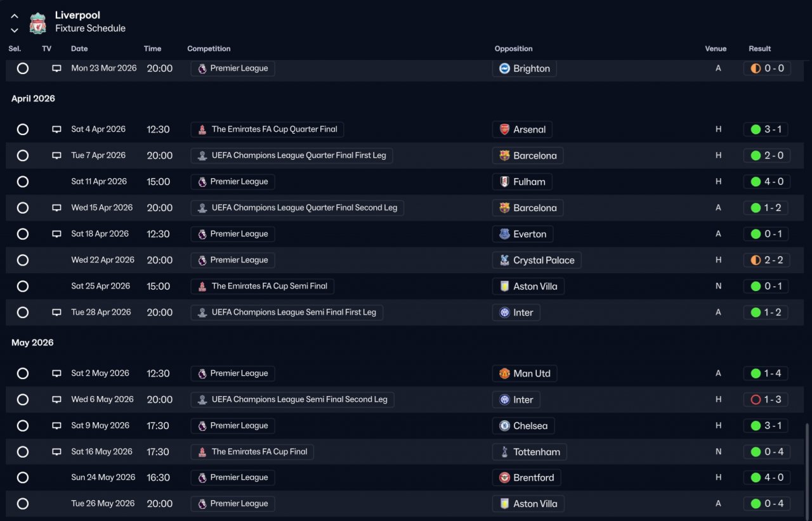Open the 0-0 result against Brighton
Image resolution: width=812 pixels, height=521 pixels.
pos(767,68)
